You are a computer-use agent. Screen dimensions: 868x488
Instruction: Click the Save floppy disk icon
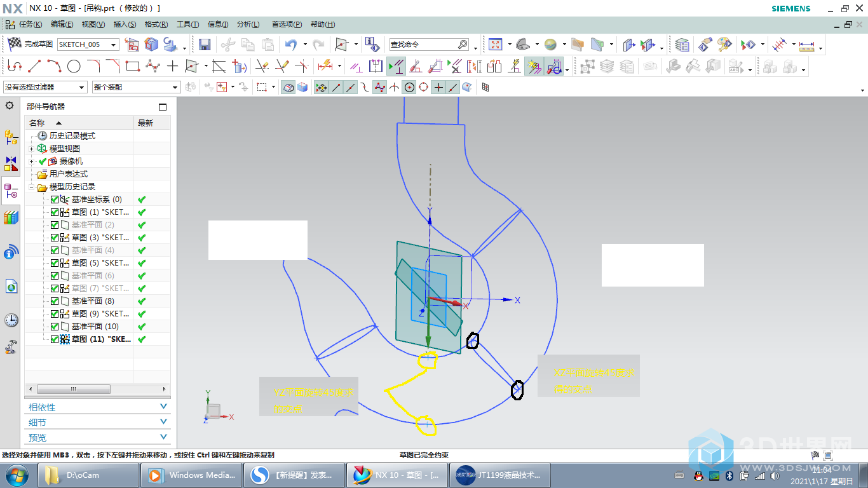coord(205,44)
